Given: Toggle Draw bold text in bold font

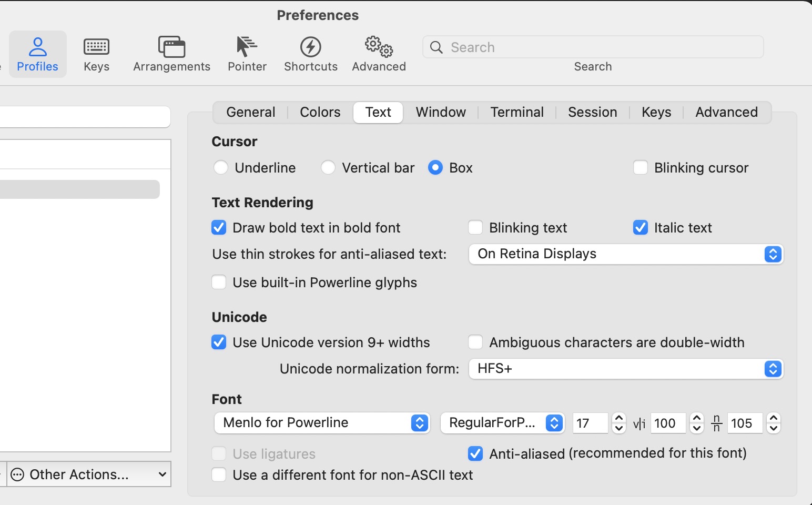Looking at the screenshot, I should (x=219, y=228).
